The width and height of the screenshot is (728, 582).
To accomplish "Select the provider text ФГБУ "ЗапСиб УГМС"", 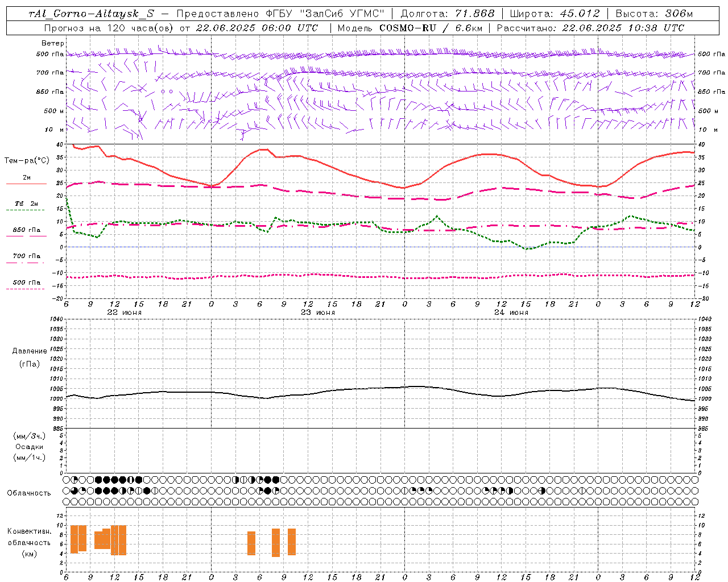I will pos(325,14).
